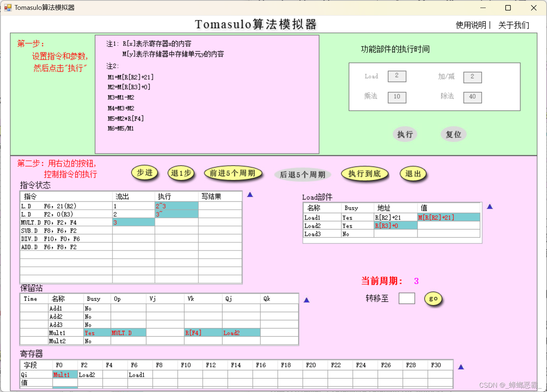Click blue triangle beside instruction status table
The height and width of the screenshot is (392, 547).
pyautogui.click(x=250, y=195)
